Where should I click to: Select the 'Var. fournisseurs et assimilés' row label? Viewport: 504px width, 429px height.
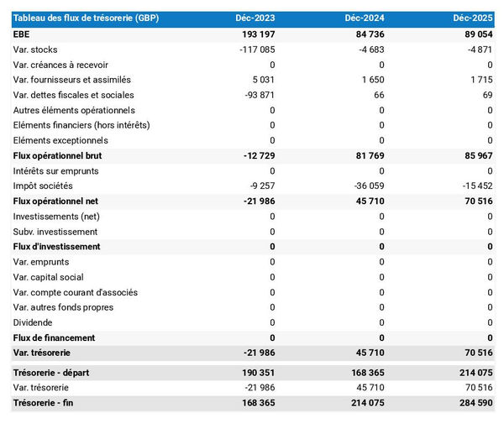[x=72, y=80]
